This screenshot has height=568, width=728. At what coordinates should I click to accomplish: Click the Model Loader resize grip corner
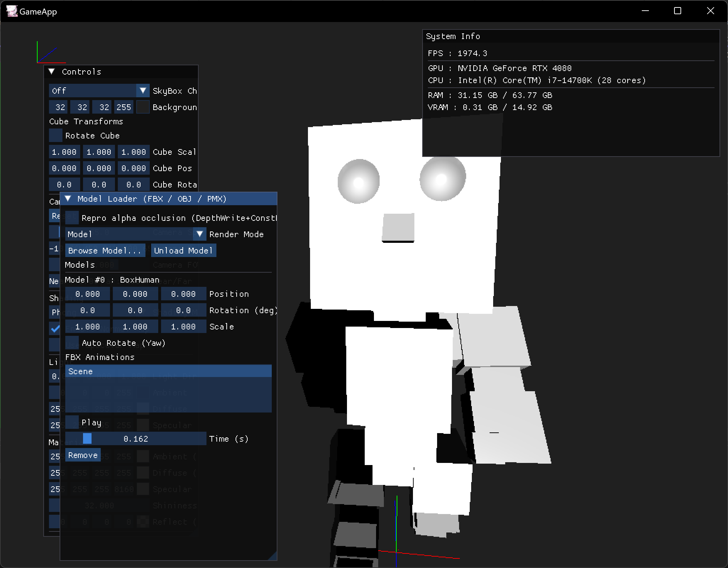point(273,557)
